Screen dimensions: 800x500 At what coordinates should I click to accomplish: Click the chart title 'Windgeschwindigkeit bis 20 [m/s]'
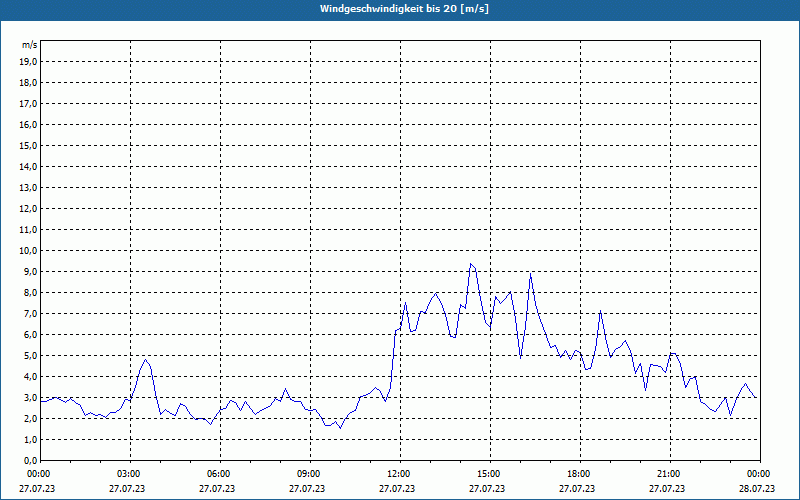click(x=404, y=9)
